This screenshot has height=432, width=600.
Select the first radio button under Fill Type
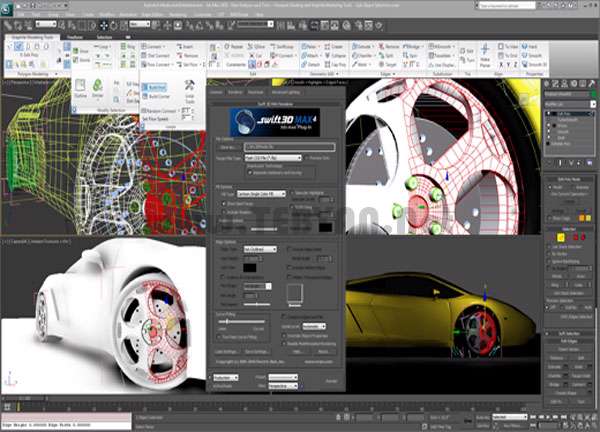pos(224,204)
